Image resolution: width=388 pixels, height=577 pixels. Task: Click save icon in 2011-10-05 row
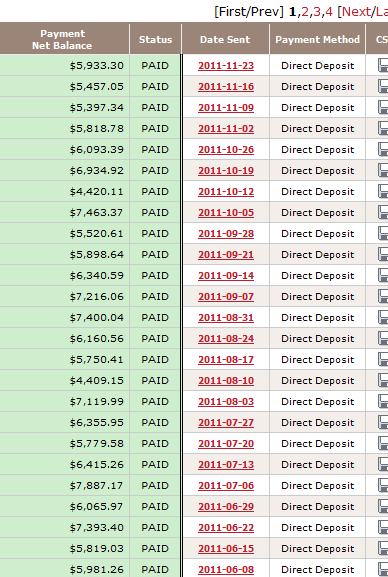383,212
